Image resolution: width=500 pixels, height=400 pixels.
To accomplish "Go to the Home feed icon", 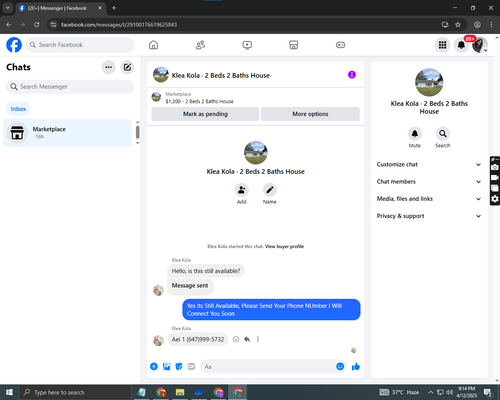I will pos(153,45).
